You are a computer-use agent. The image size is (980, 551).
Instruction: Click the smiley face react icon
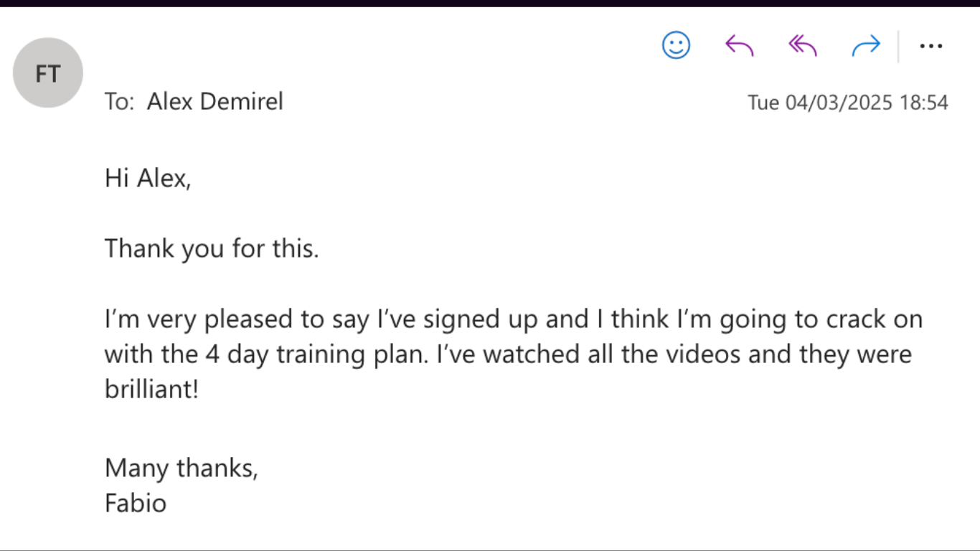pyautogui.click(x=676, y=46)
